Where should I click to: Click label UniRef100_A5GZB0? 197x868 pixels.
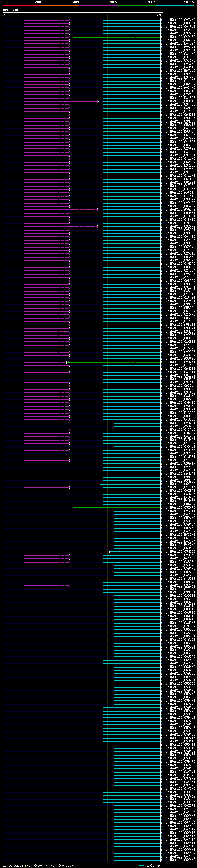(x=180, y=426)
